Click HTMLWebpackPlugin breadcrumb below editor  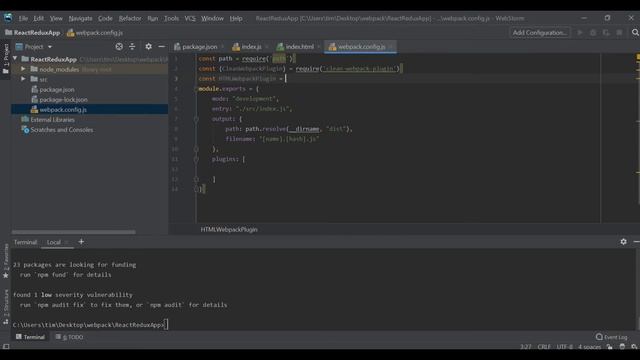tap(229, 229)
